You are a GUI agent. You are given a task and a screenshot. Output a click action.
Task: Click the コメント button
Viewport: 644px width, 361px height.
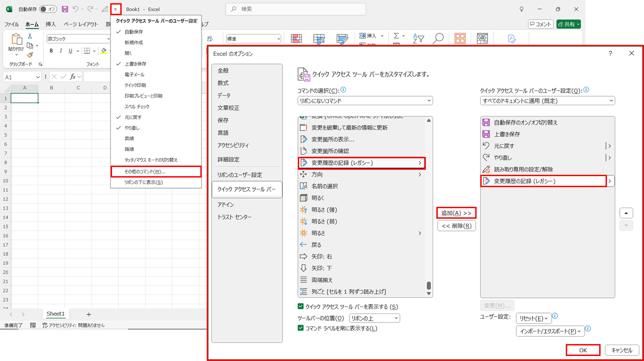coord(541,24)
